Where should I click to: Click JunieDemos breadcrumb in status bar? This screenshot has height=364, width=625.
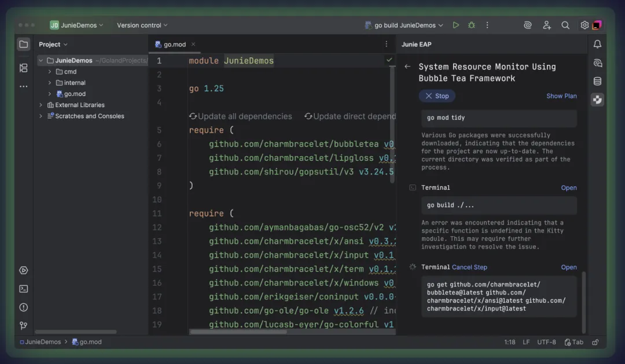41,342
